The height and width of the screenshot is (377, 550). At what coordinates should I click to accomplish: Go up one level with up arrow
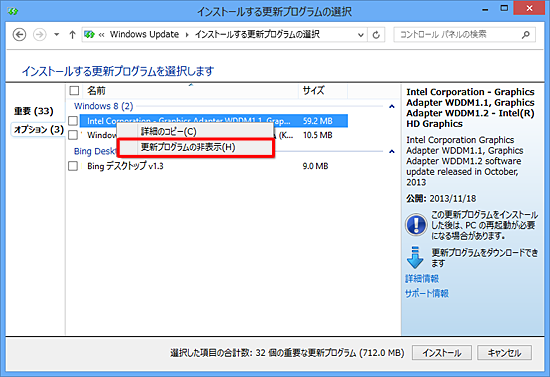72,34
